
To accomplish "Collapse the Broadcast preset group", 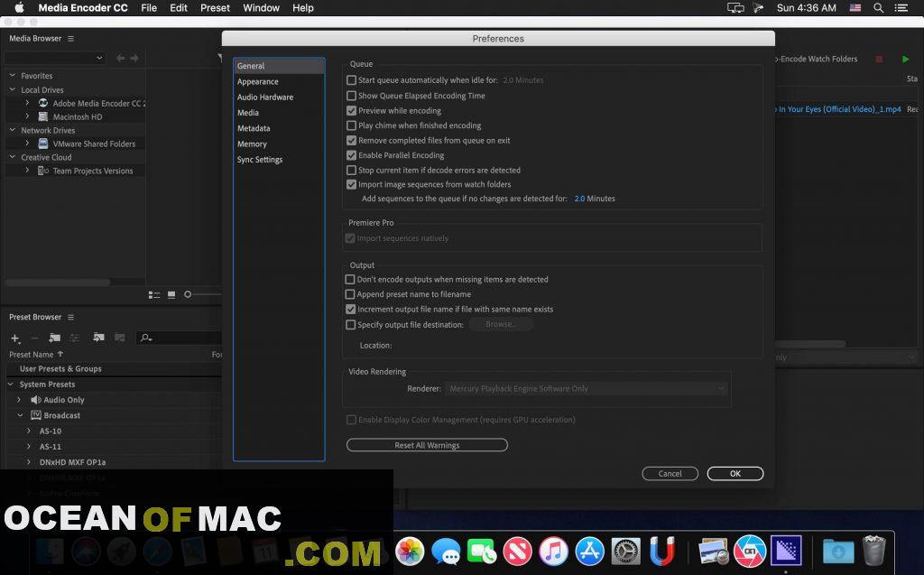I will pos(20,415).
